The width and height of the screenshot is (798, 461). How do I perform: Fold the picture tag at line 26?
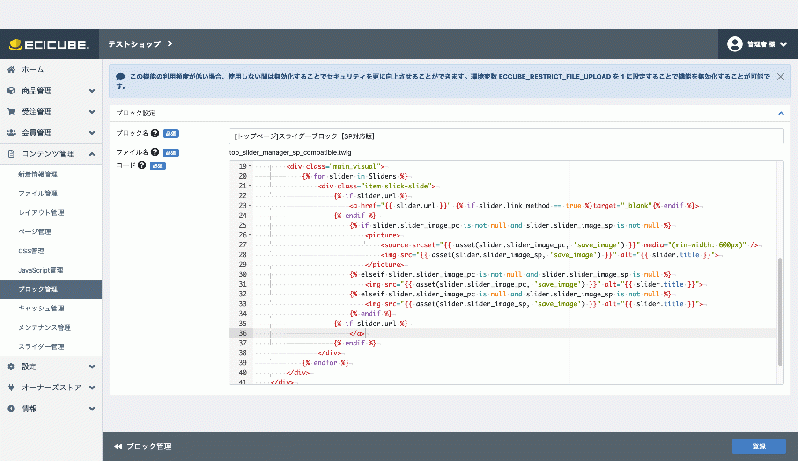coord(250,235)
